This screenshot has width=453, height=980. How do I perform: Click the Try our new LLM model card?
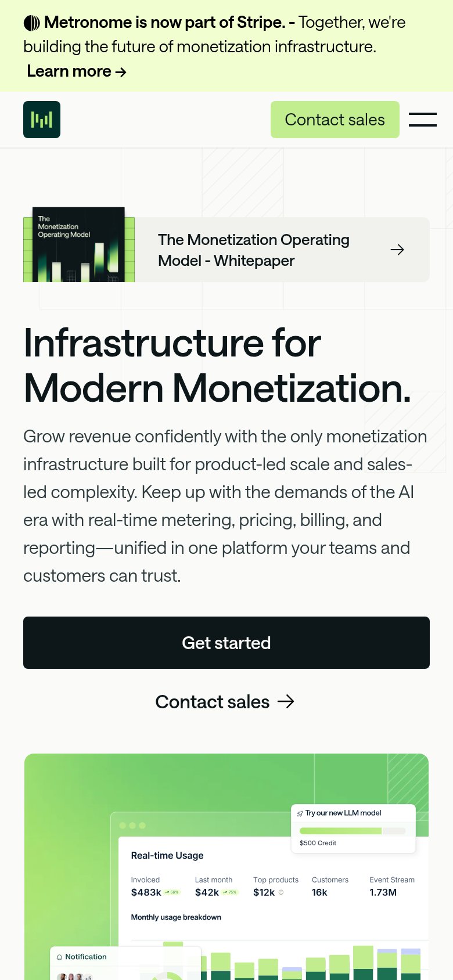(x=353, y=828)
